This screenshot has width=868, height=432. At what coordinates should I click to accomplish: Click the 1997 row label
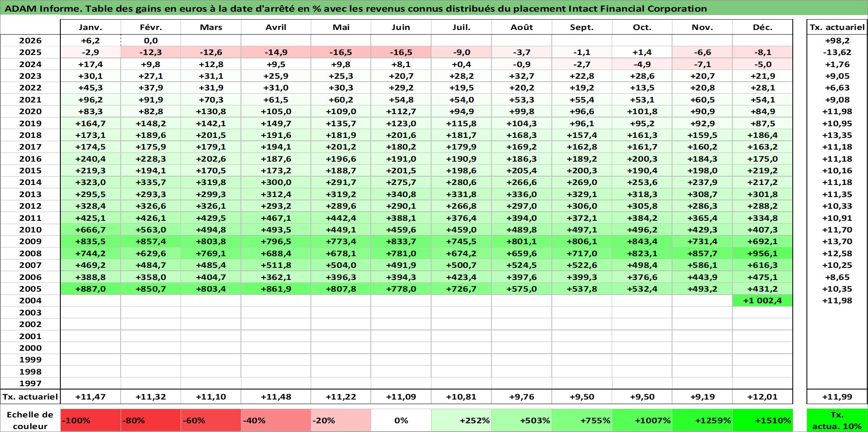pyautogui.click(x=30, y=383)
